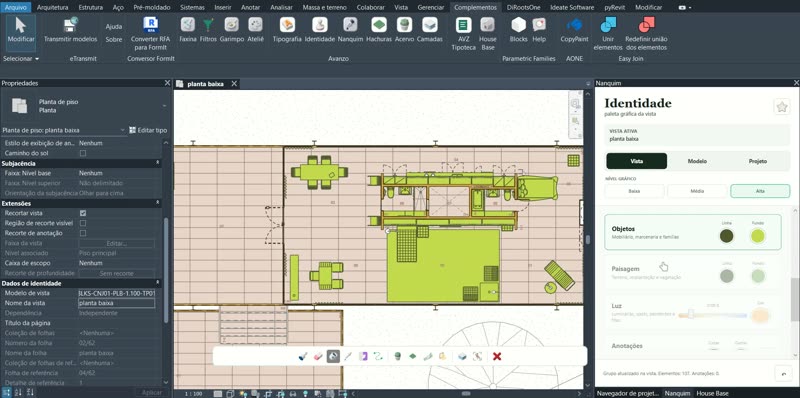Viewport: 800px width, 398px height.
Task: Switch to House Base panel tab
Action: click(x=712, y=393)
